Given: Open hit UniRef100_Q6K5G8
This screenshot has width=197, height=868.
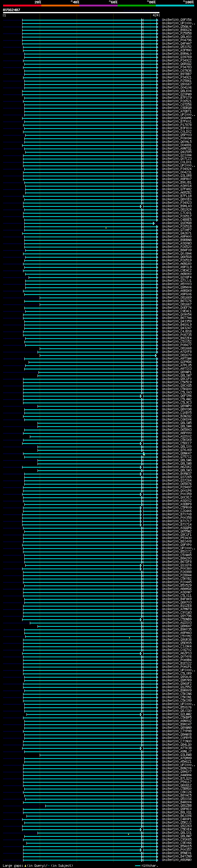Looking at the screenshot, I should [x=177, y=257].
